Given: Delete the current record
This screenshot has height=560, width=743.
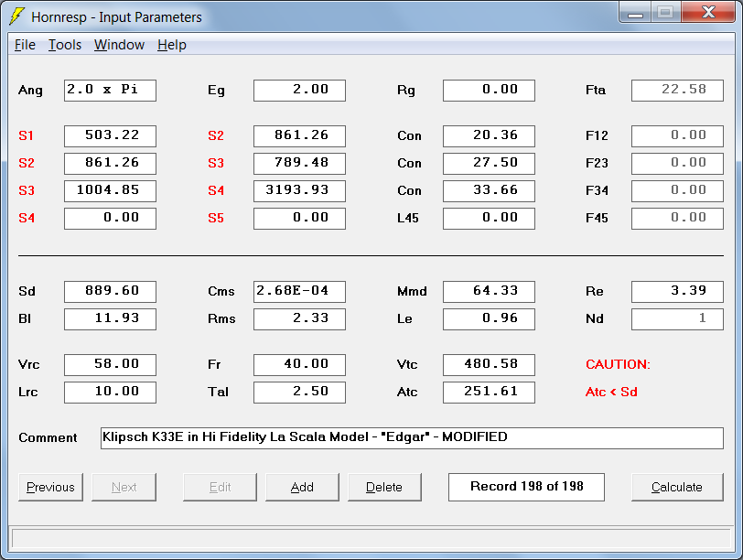Looking at the screenshot, I should coord(384,487).
